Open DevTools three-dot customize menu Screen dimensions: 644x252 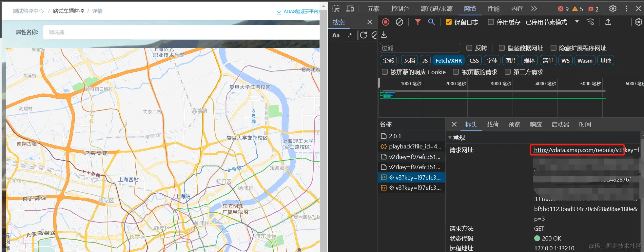tap(627, 9)
